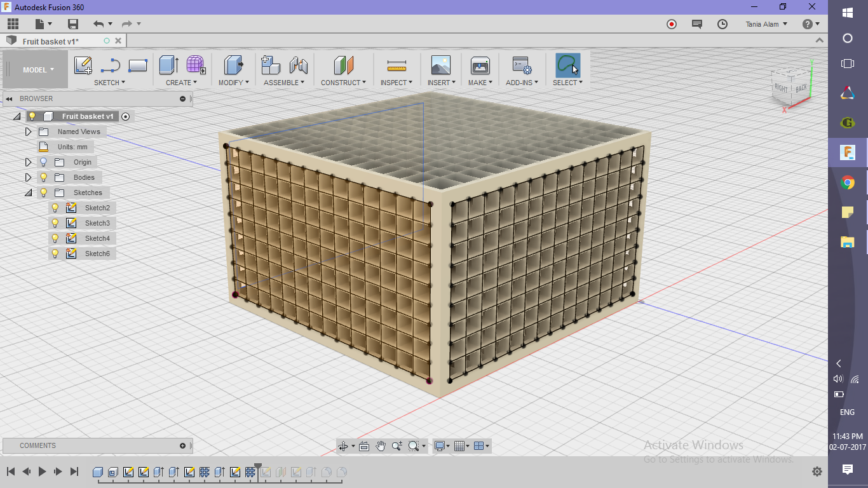Screen dimensions: 868x488
Task: Open Google Chrome from Windows taskbar
Action: point(848,183)
